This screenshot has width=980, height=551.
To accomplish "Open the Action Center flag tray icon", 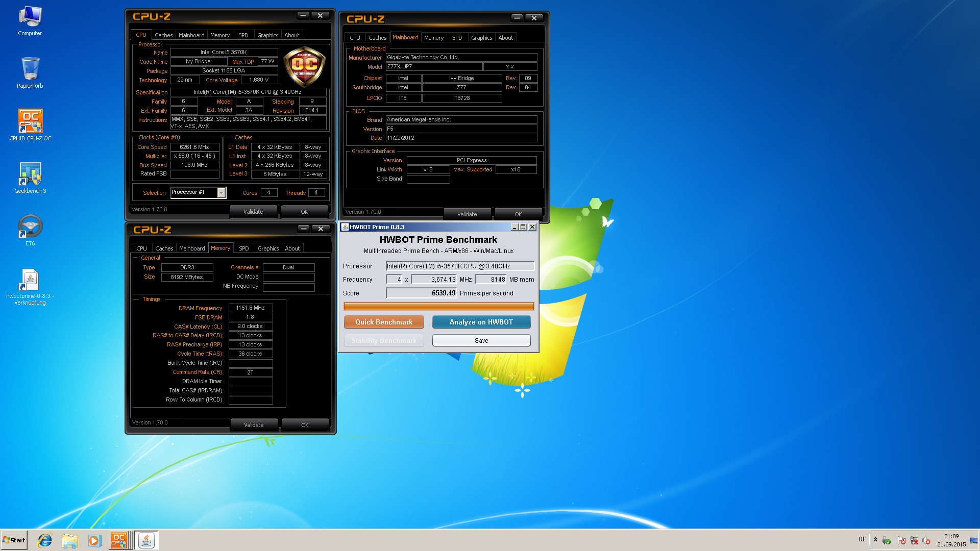I will pos(901,540).
